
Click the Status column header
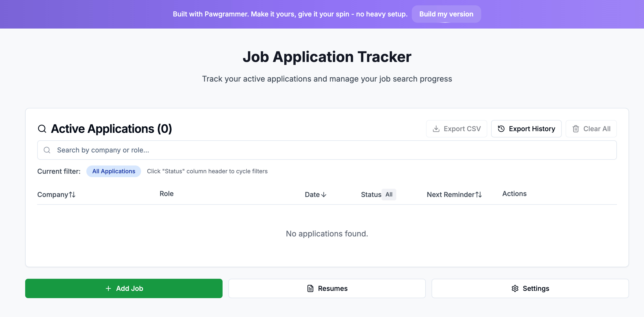click(x=371, y=195)
